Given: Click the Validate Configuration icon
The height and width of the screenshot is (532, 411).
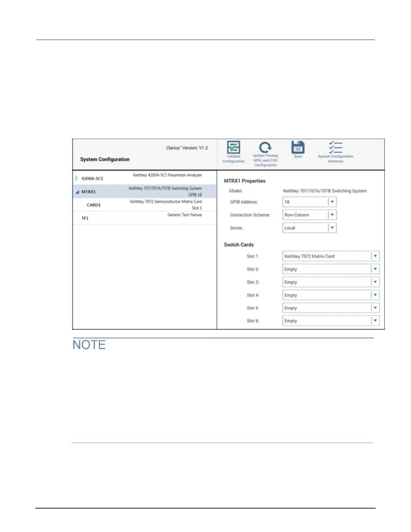Looking at the screenshot, I should [x=233, y=147].
